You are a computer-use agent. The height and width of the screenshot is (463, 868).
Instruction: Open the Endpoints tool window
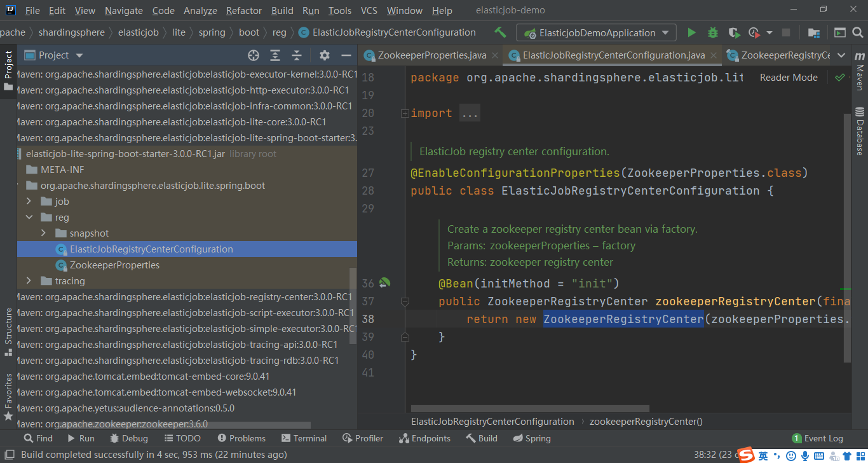(424, 438)
